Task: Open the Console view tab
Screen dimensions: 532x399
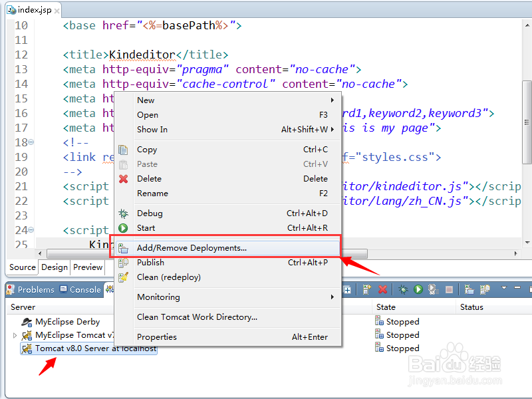Action: [x=80, y=289]
